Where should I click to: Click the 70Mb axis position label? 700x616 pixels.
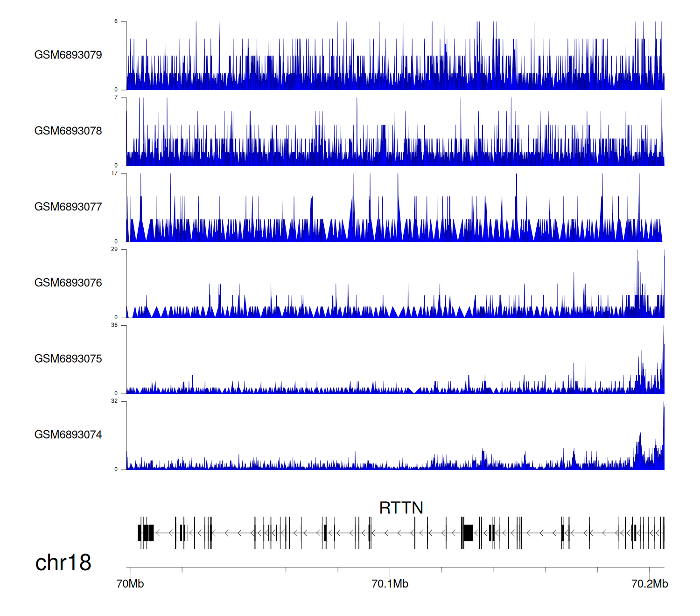tap(130, 584)
